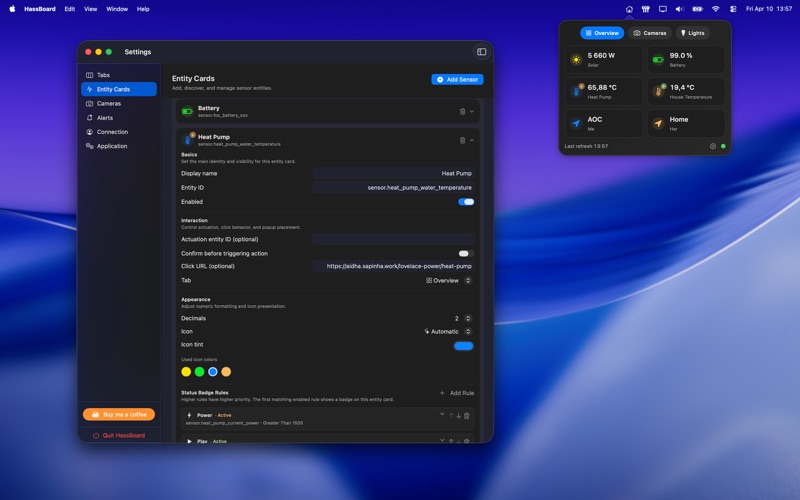Open the Tab dropdown showing Overview
This screenshot has width=800, height=500.
pyautogui.click(x=448, y=281)
